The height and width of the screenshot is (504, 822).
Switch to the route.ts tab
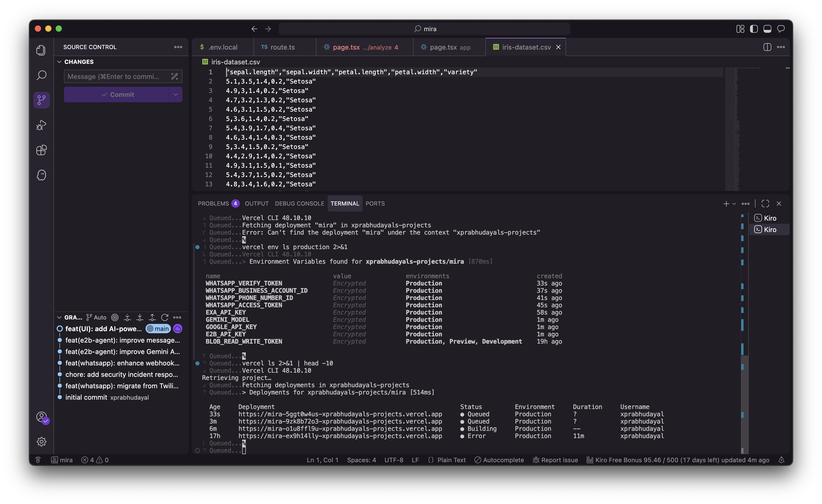(282, 47)
